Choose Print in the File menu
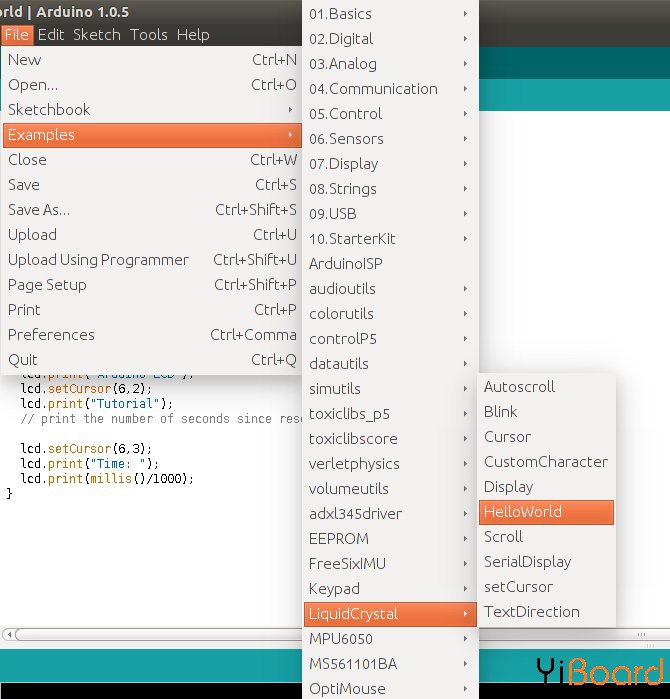Viewport: 670px width, 699px height. click(152, 310)
